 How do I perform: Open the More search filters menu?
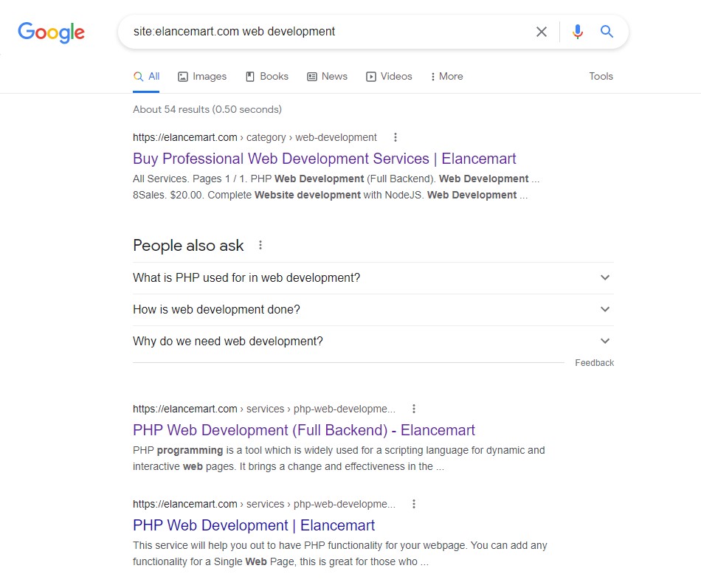tap(446, 77)
